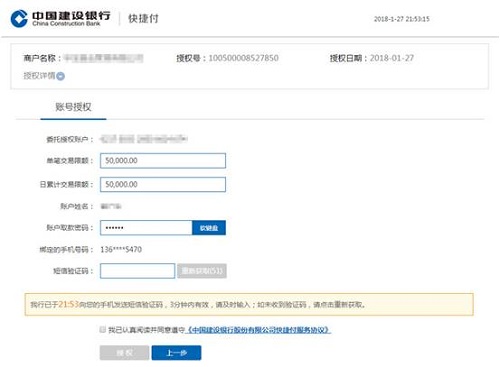Click the blurred 商户名称 merchant name
The height and width of the screenshot is (367, 500).
[x=103, y=58]
